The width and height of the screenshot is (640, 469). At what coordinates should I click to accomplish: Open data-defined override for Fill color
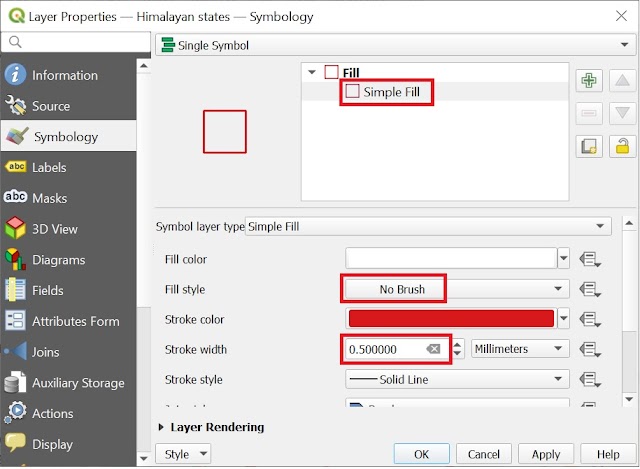(589, 259)
